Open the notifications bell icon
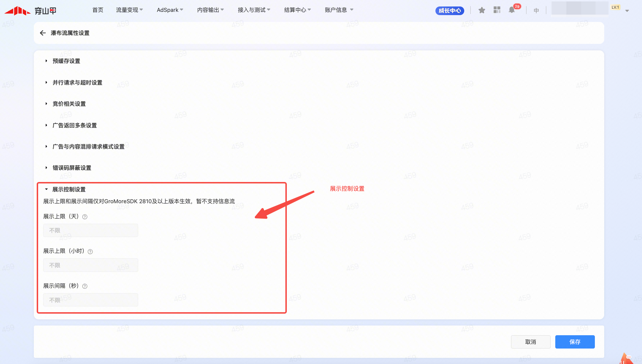This screenshot has height=364, width=642. pyautogui.click(x=512, y=10)
